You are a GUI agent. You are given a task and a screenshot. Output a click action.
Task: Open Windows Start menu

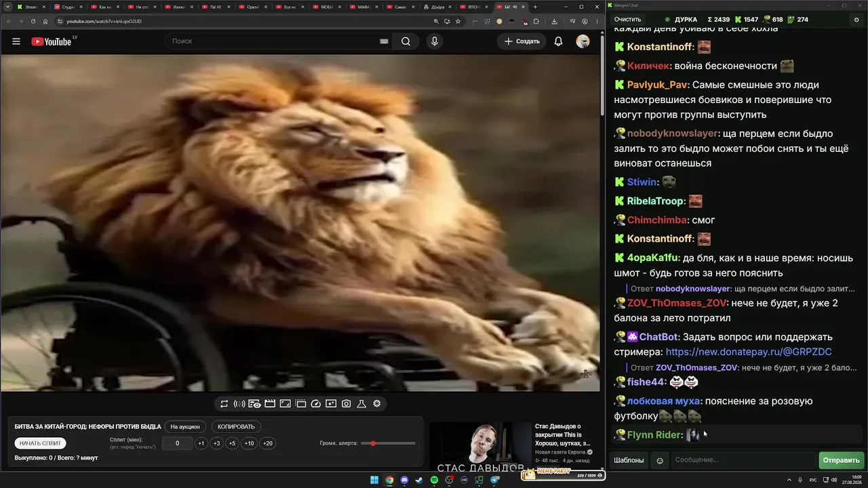(374, 481)
